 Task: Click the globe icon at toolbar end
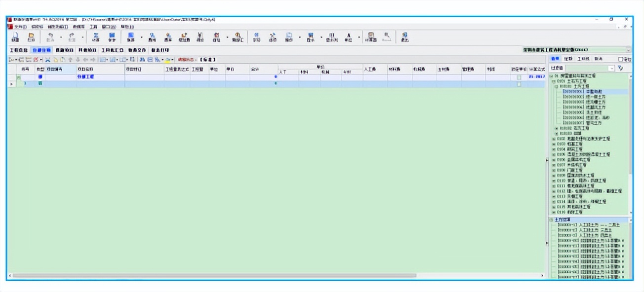coord(405,37)
